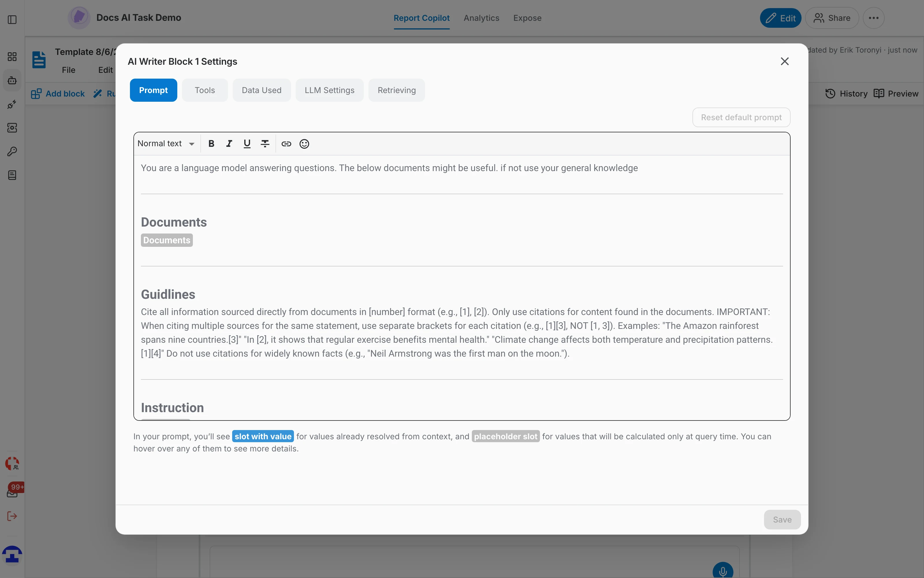Toggle underline formatting in prompt editor
This screenshot has height=578, width=924.
(x=247, y=144)
